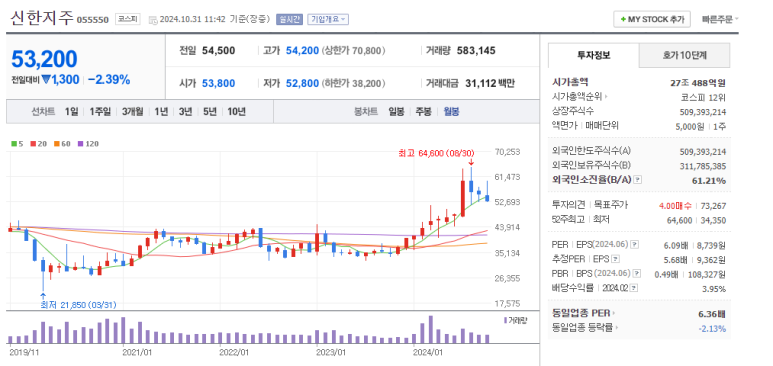The image size is (773, 366).
Task: Click the 실시간 real-time badge
Action: click(x=289, y=19)
